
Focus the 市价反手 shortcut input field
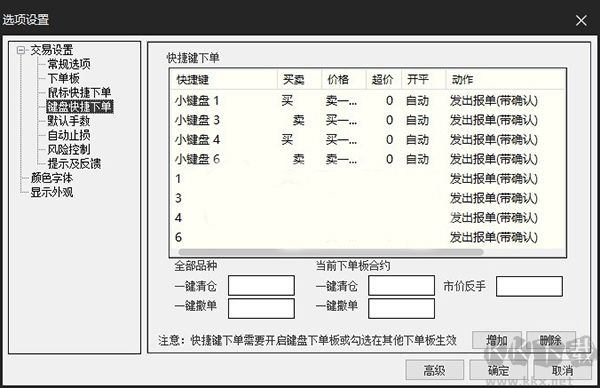point(529,286)
